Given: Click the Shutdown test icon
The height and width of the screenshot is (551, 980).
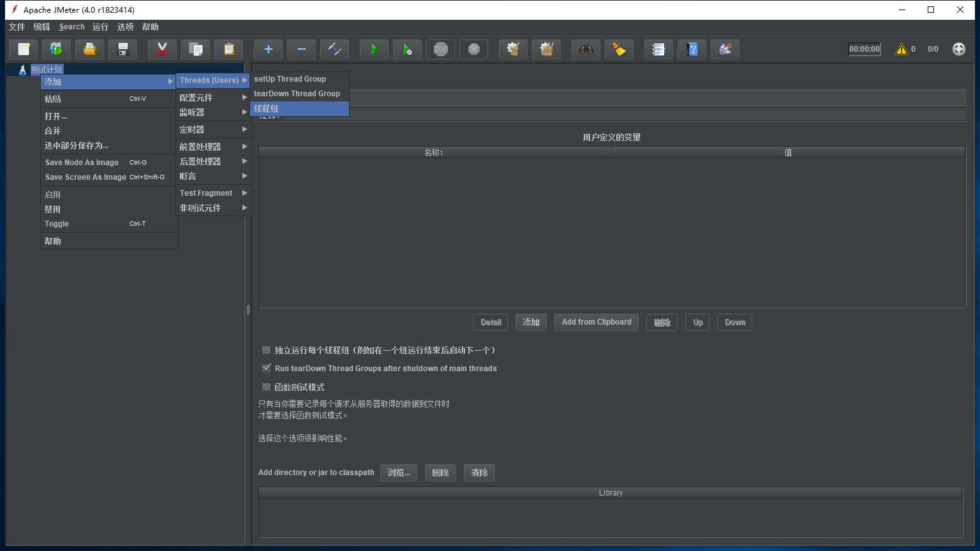Looking at the screenshot, I should pos(474,49).
